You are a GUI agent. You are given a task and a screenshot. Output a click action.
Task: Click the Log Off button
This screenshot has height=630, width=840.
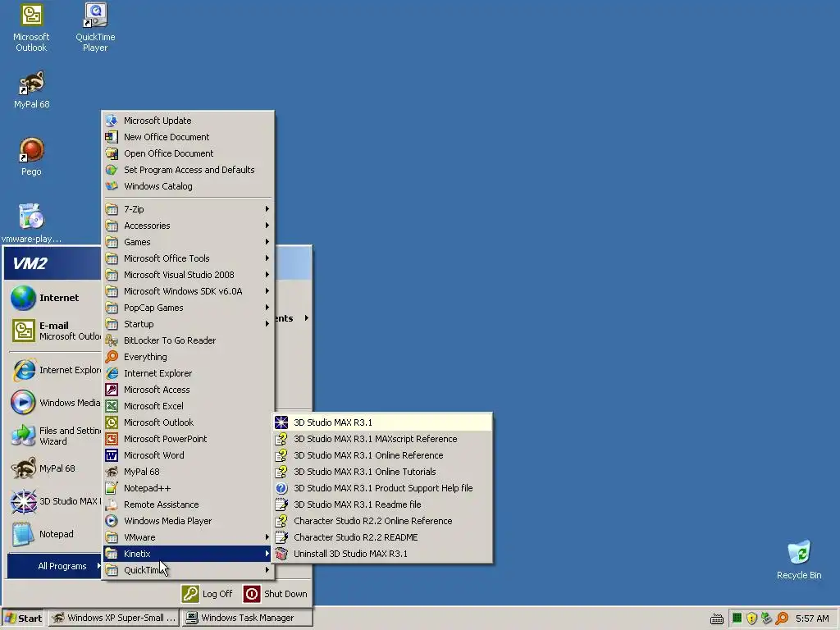(207, 594)
